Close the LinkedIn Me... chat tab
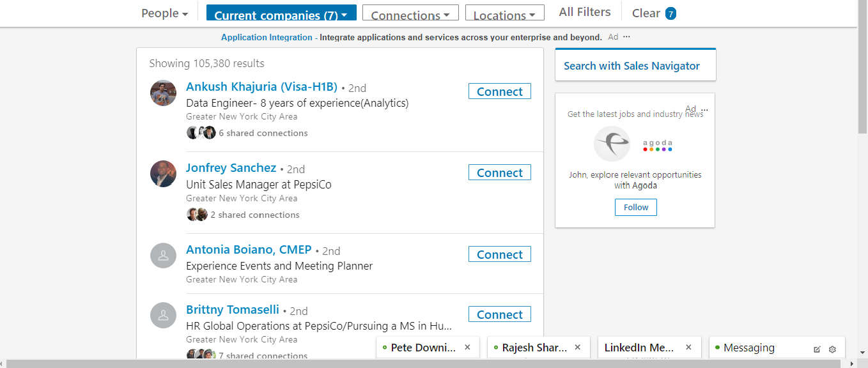The height and width of the screenshot is (368, 868). (688, 348)
